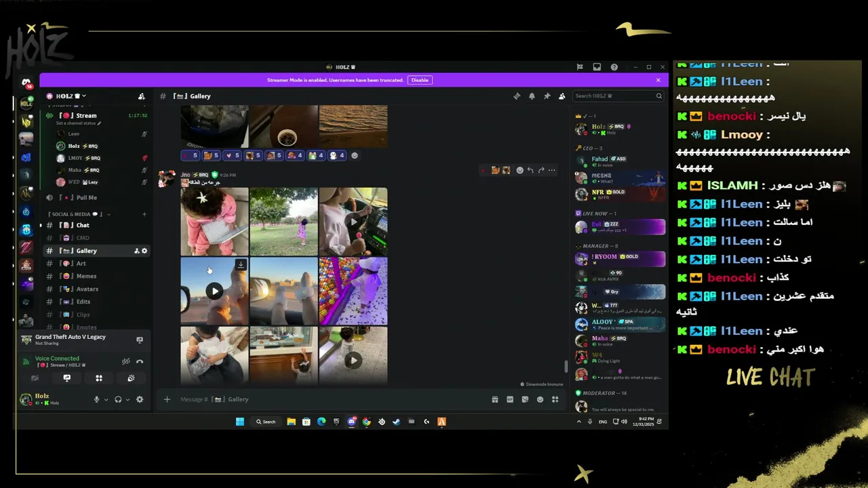Open Discord direct messages home icon
Image resolution: width=868 pixels, height=488 pixels.
click(x=26, y=83)
